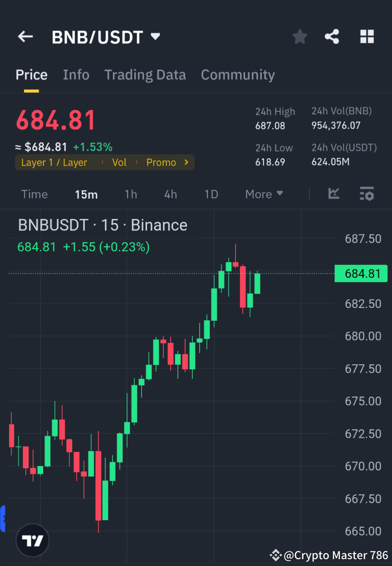392x566 pixels.
Task: Click the back arrow to exit chart
Action: point(25,37)
